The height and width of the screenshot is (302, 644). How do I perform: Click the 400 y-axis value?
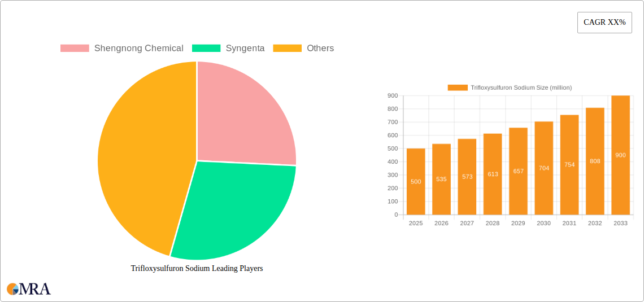click(x=393, y=161)
